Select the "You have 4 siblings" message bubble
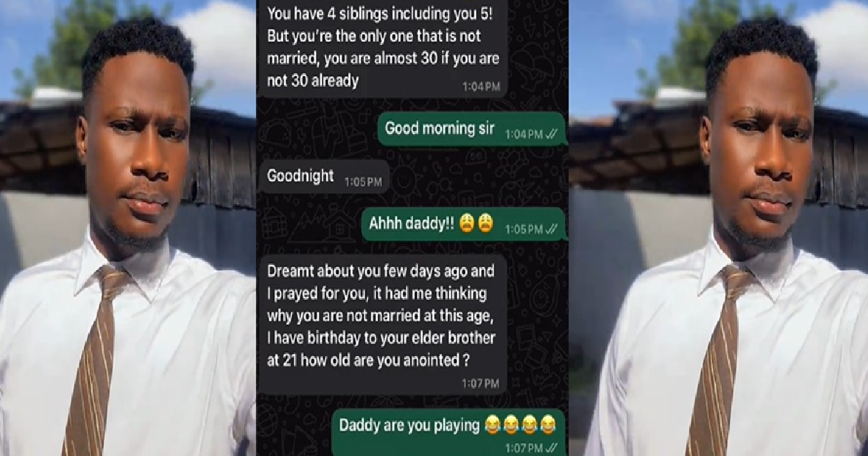The width and height of the screenshot is (868, 456). 383,48
